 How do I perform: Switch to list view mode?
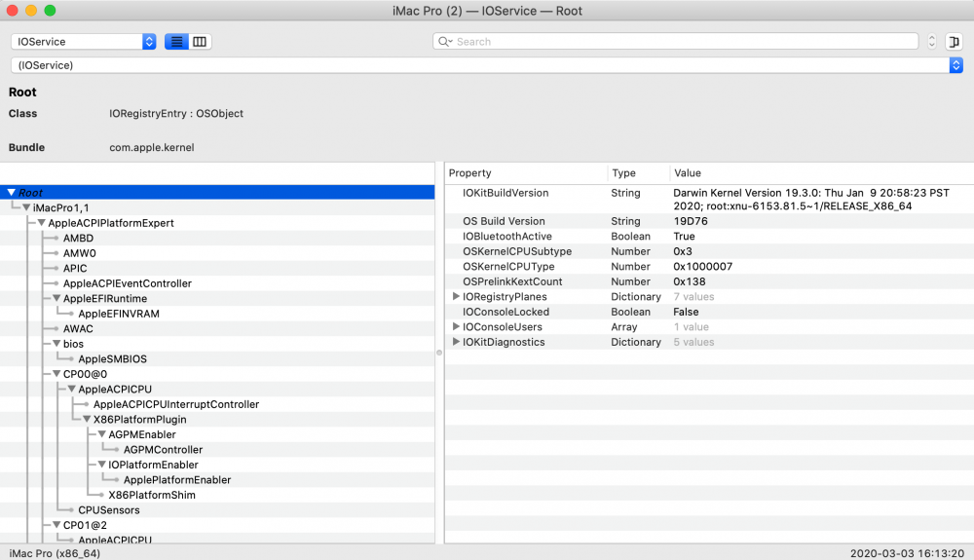pyautogui.click(x=177, y=42)
